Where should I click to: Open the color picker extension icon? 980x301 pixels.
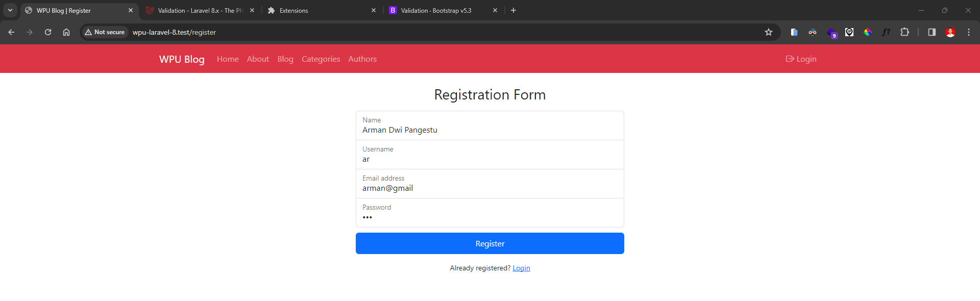tap(868, 32)
